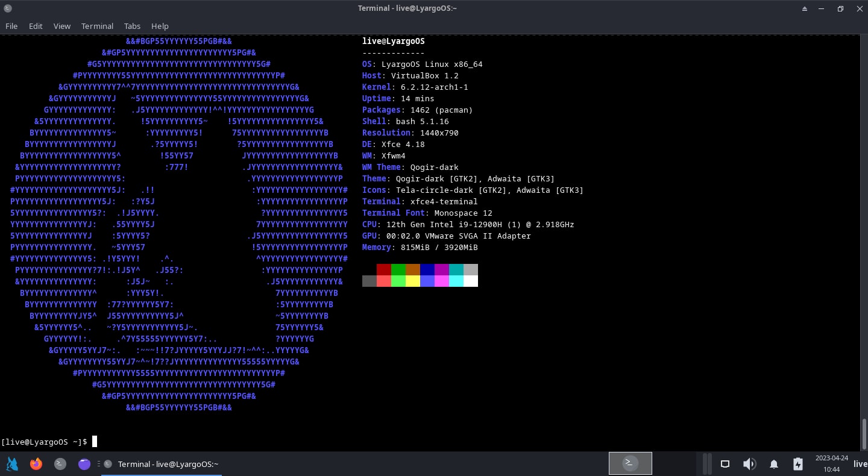Launch terminal from gray panel launcher icon
868x476 pixels.
[x=60, y=464]
